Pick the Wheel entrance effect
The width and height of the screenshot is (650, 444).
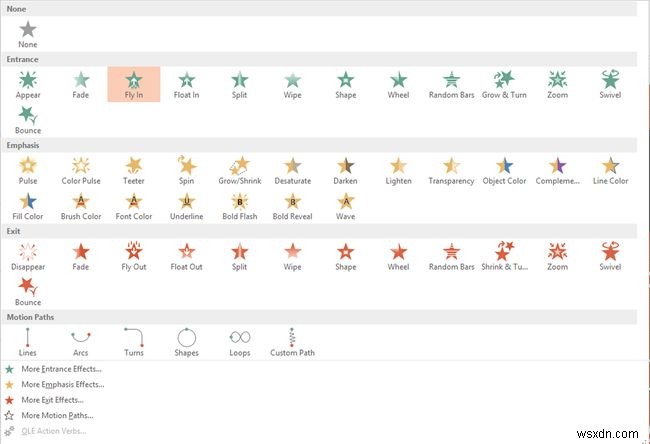(x=398, y=85)
